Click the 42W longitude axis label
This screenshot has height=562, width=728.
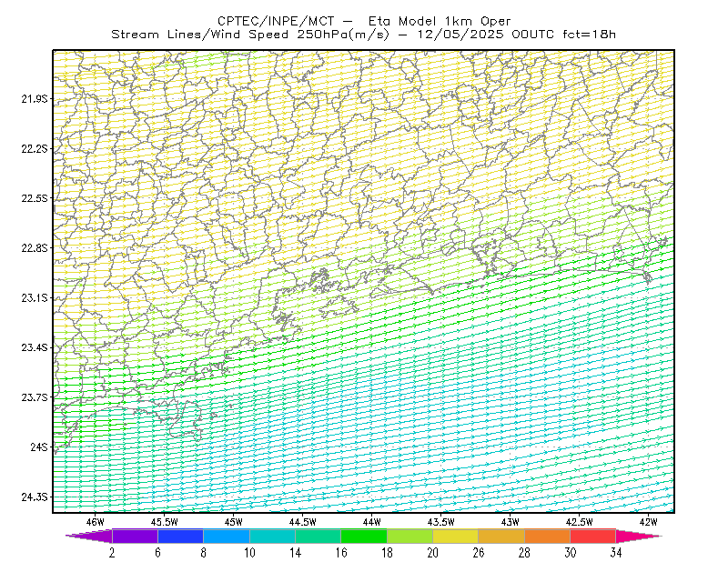click(649, 522)
